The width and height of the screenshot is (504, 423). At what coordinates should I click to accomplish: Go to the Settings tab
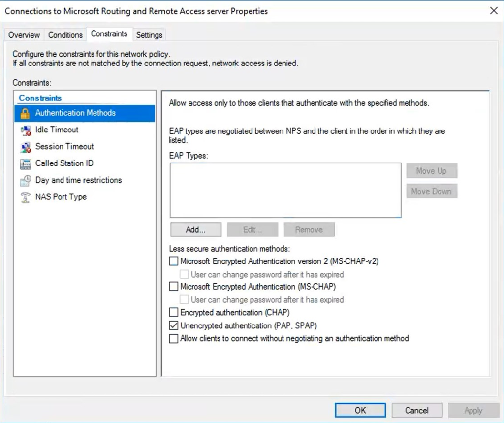click(x=149, y=35)
